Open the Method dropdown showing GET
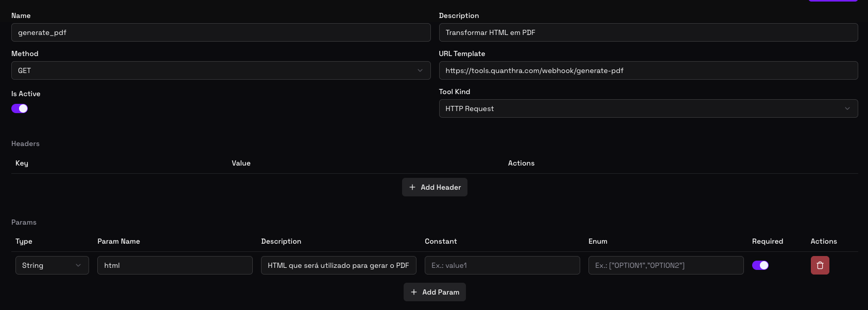 coord(220,70)
